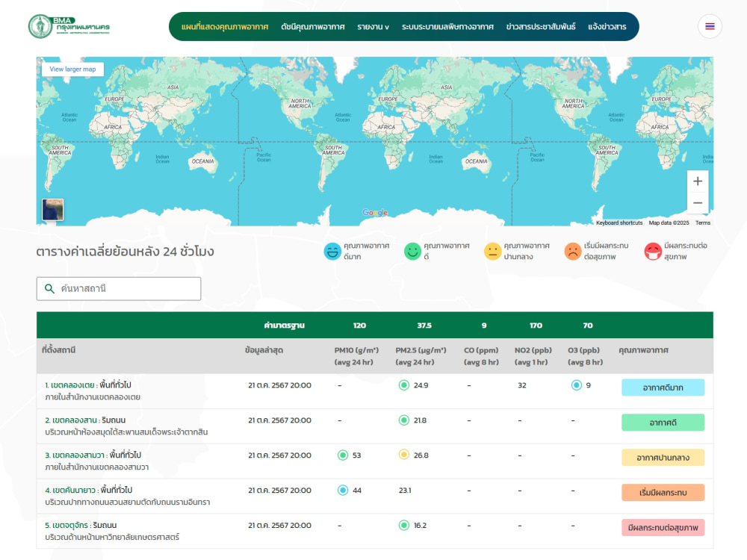Open station 3 เขตคลองสามวา link

(75, 455)
